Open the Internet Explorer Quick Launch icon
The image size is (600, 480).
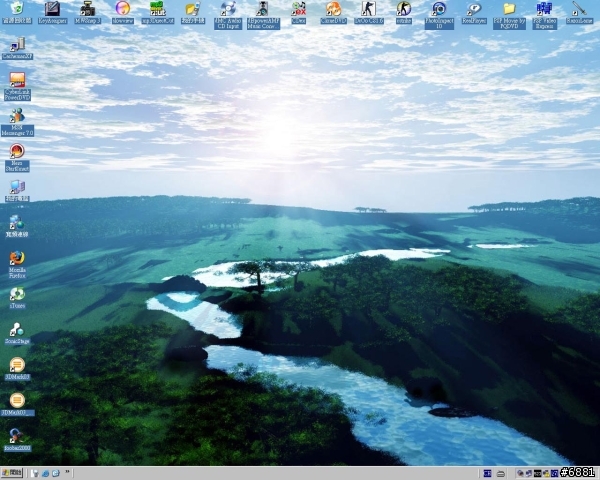click(x=46, y=473)
